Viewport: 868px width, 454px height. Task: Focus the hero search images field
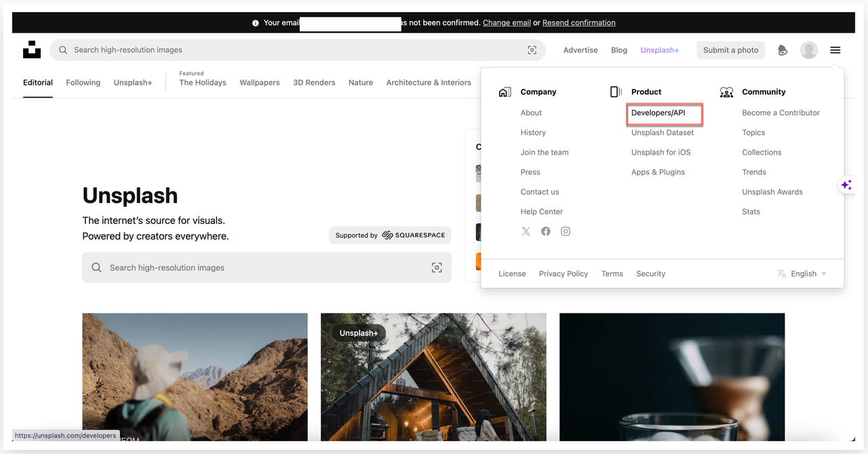tap(267, 267)
